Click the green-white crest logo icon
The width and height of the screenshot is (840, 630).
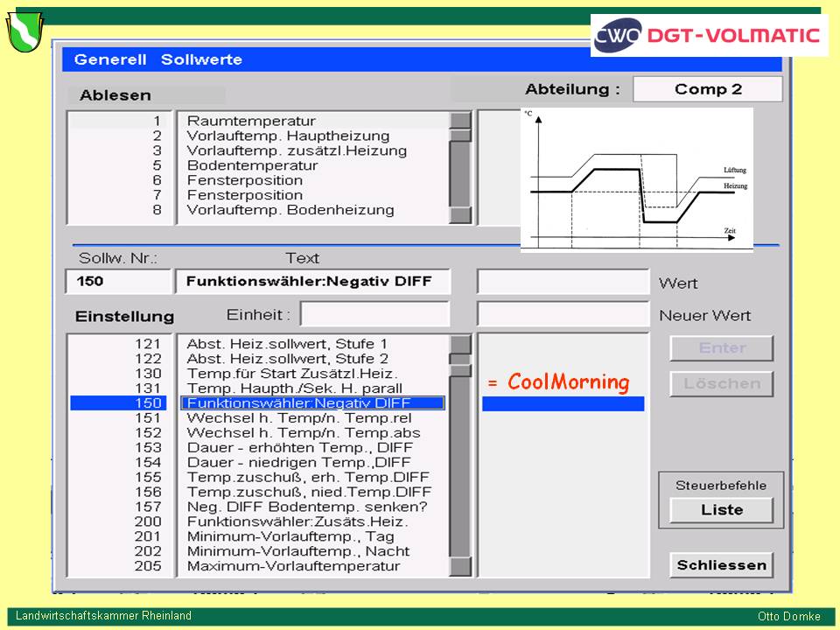24,32
